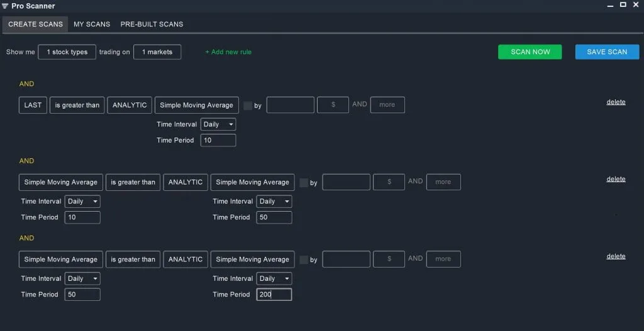Open second rule's right Time Interval dropdown

click(x=274, y=202)
